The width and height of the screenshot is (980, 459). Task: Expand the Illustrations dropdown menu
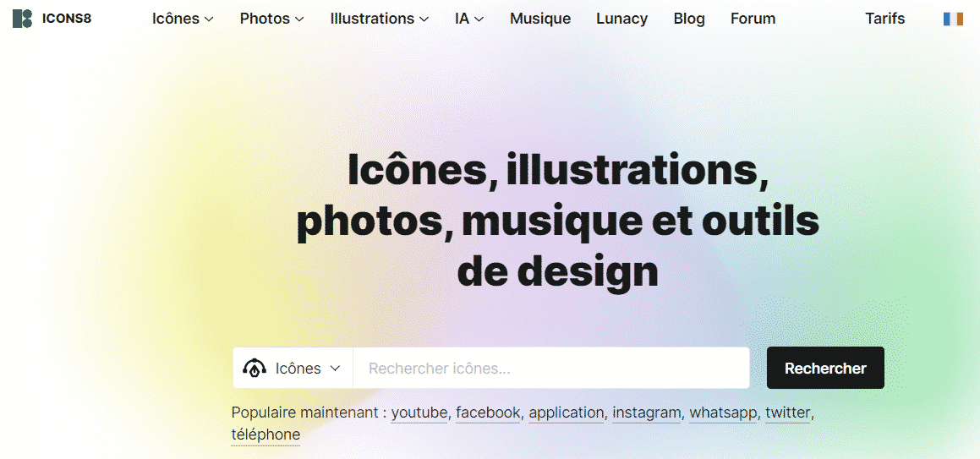coord(379,19)
